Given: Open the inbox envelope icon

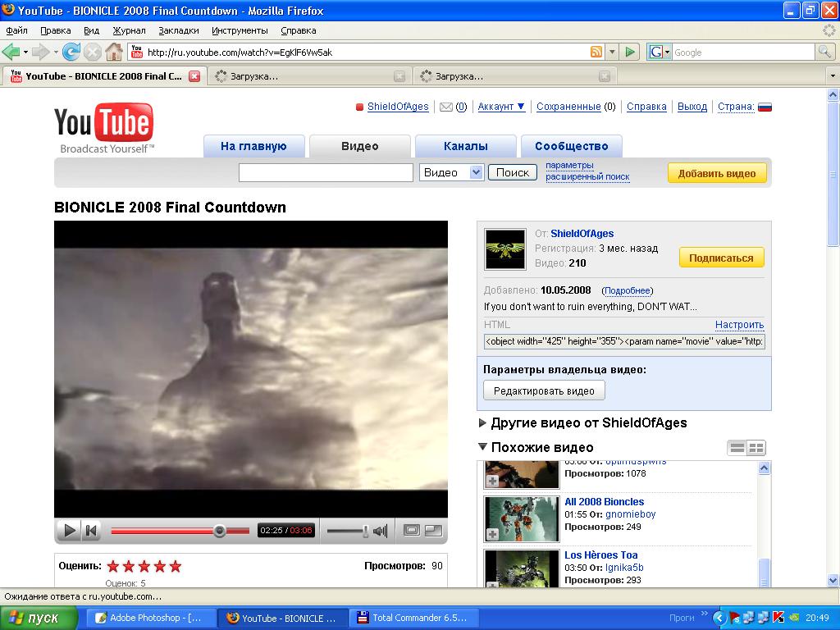Looking at the screenshot, I should [x=445, y=107].
